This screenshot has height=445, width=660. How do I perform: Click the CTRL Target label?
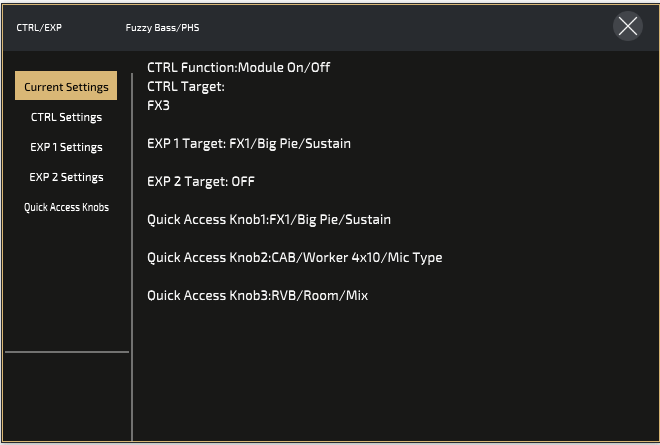tap(185, 86)
